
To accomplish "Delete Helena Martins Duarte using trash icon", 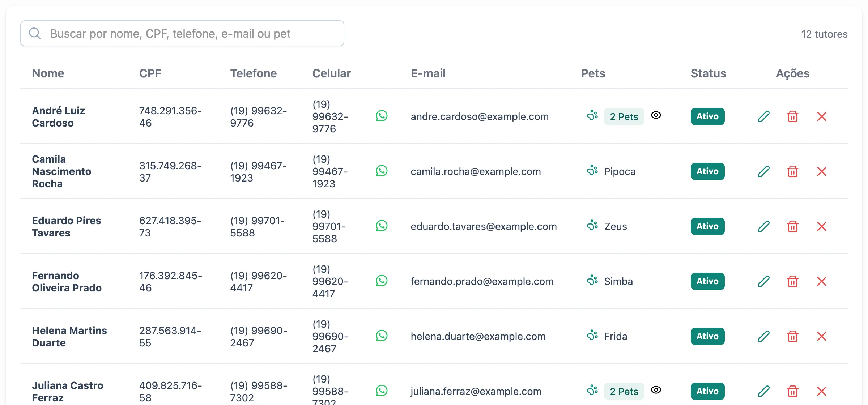I will click(792, 336).
